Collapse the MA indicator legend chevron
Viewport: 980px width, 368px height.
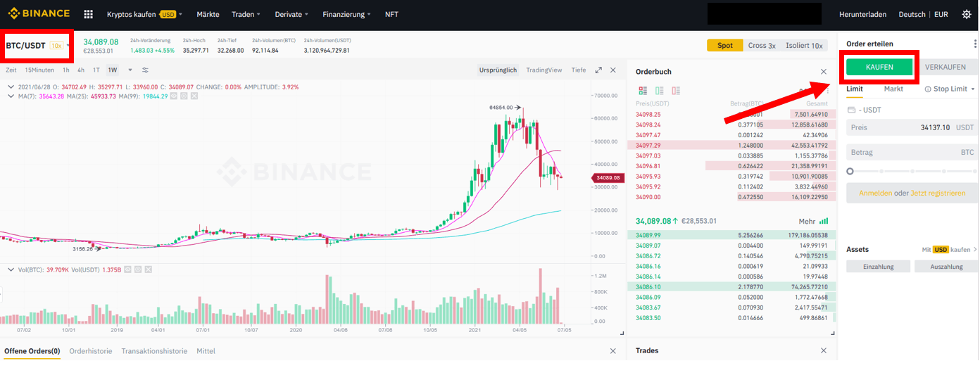[x=10, y=96]
